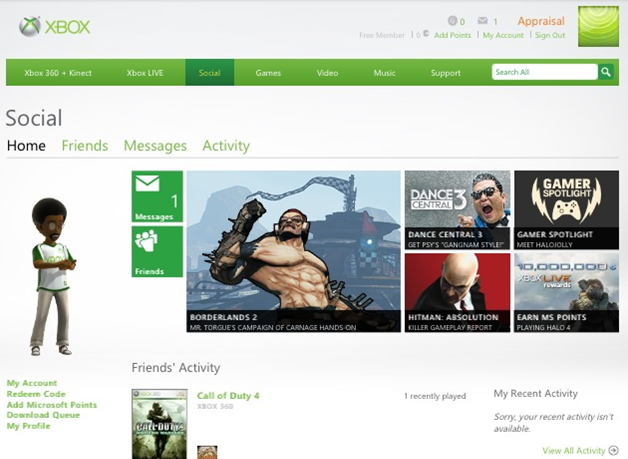Click the View All Activity arrow icon
Viewport: 628px width, 459px height.
coord(613,450)
